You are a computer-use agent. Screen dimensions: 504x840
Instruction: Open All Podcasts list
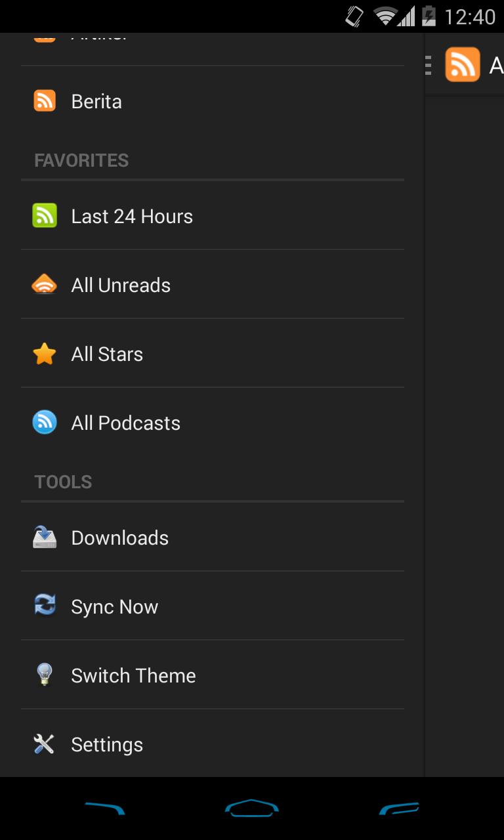pyautogui.click(x=125, y=423)
